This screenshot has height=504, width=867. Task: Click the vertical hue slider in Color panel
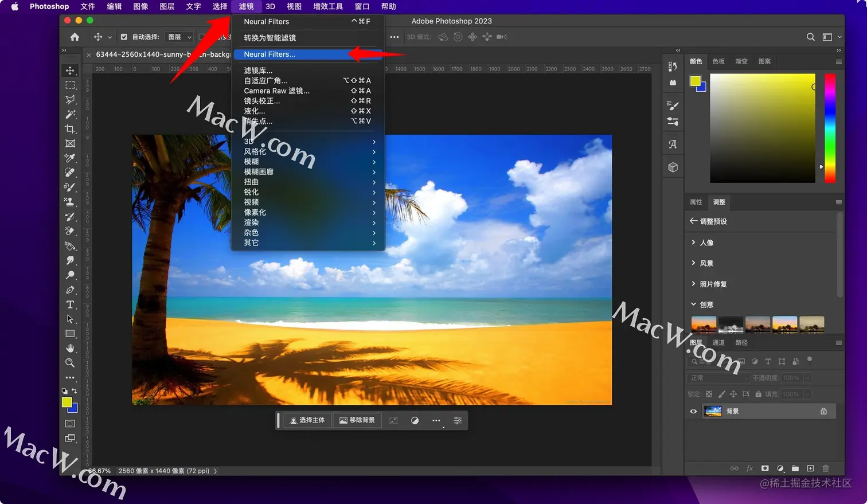click(830, 128)
